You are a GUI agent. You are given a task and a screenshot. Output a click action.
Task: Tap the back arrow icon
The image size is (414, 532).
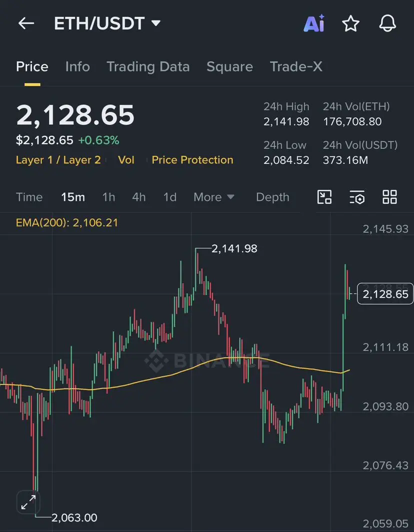[x=26, y=23]
